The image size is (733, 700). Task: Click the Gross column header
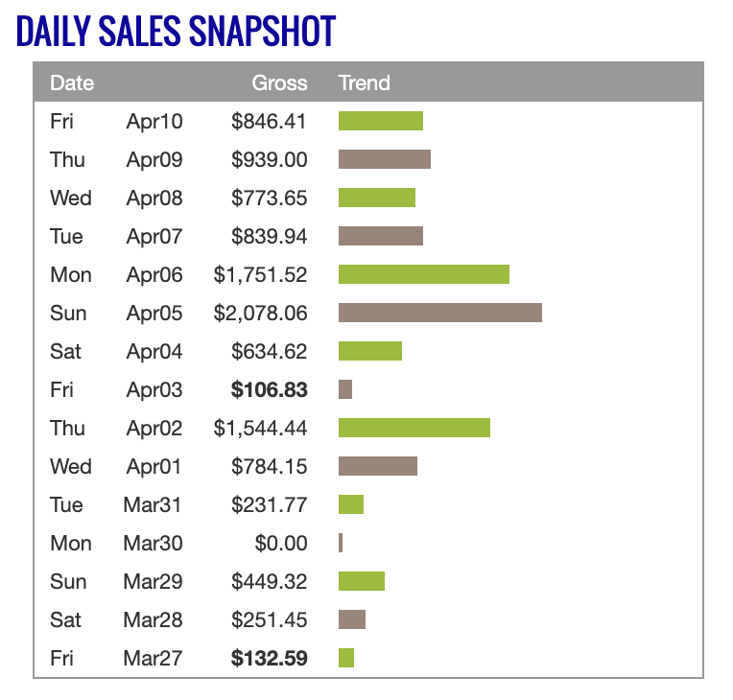click(x=279, y=82)
